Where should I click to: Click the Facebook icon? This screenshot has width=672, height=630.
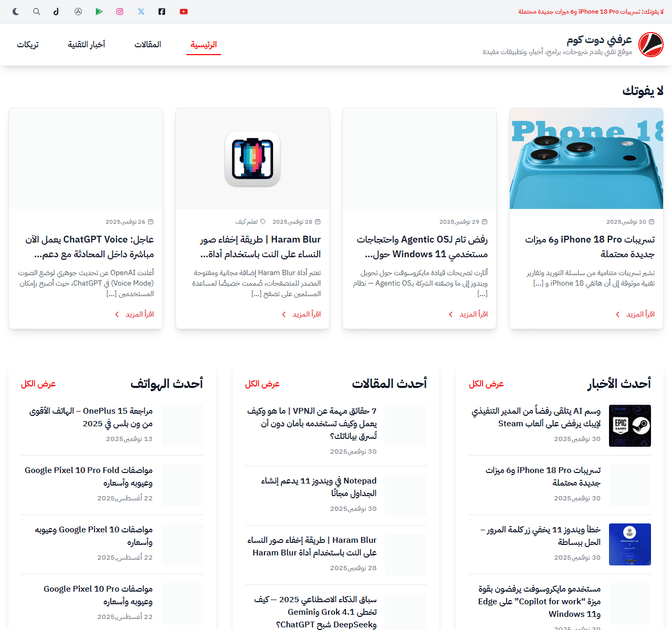[x=162, y=12]
